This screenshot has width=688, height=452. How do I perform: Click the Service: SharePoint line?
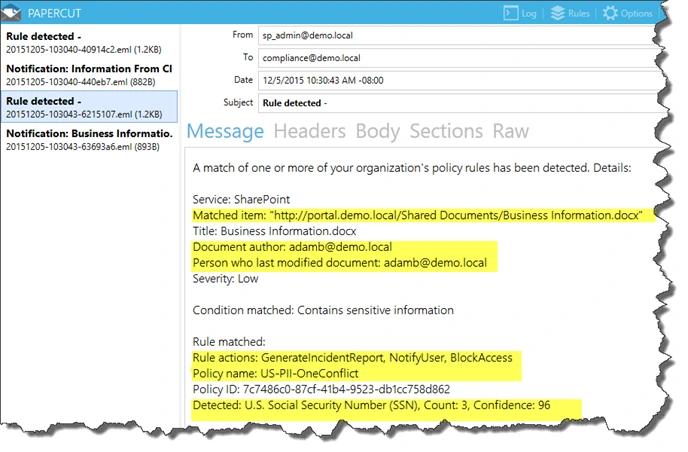241,200
